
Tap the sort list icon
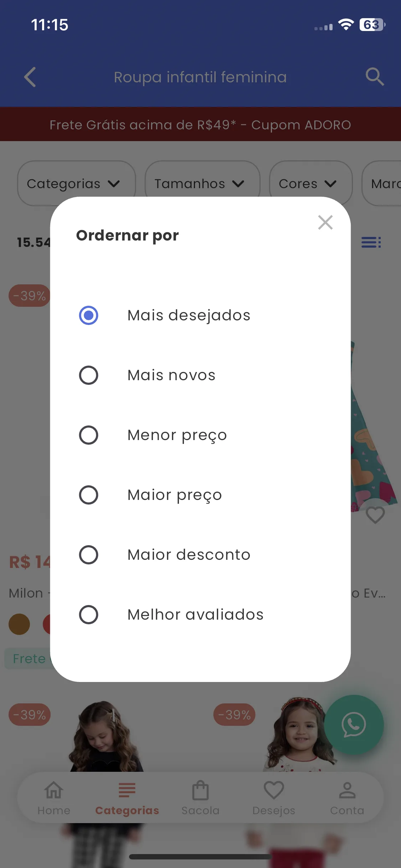tap(371, 242)
